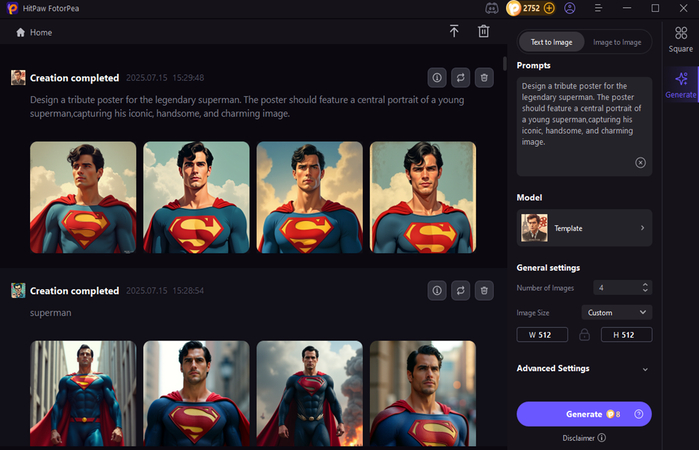699x450 pixels.
Task: Click the timestamp 2025.07.15 15:29:48
Action: [x=165, y=78]
